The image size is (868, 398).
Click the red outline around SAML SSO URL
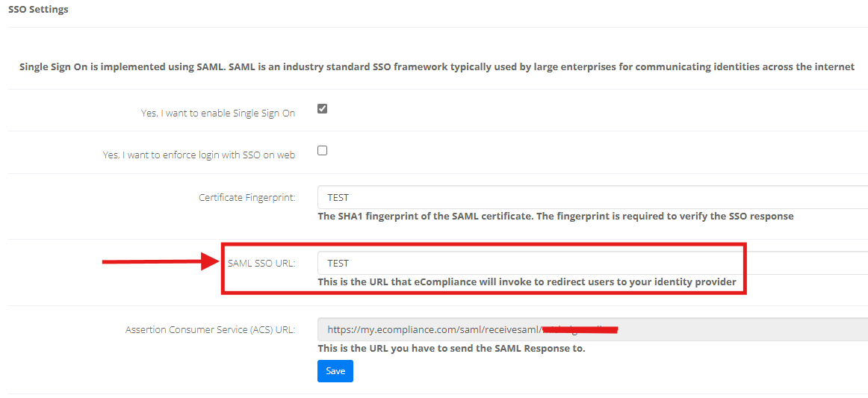pos(484,269)
